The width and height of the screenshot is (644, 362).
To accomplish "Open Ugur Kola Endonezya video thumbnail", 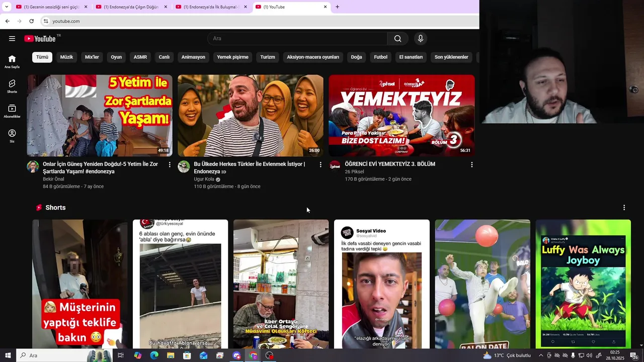I will tap(251, 116).
